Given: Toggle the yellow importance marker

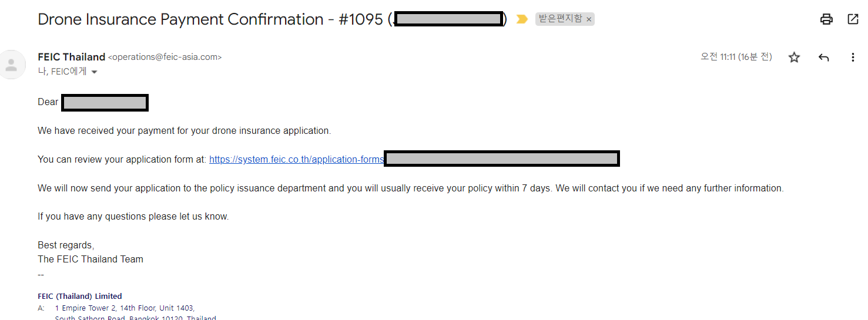Looking at the screenshot, I should (x=522, y=19).
